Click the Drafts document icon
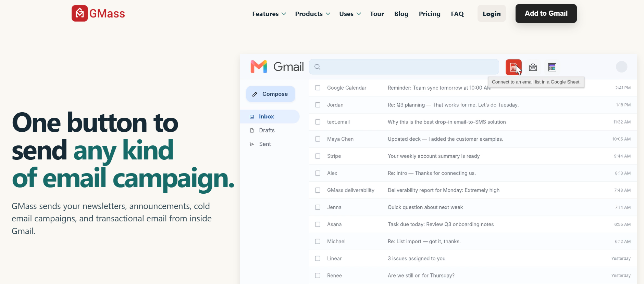 click(x=252, y=130)
